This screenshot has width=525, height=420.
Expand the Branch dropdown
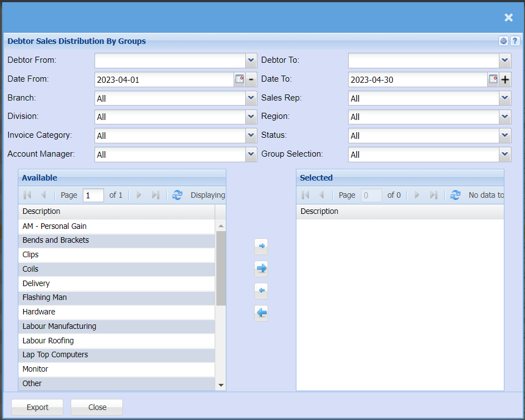251,98
